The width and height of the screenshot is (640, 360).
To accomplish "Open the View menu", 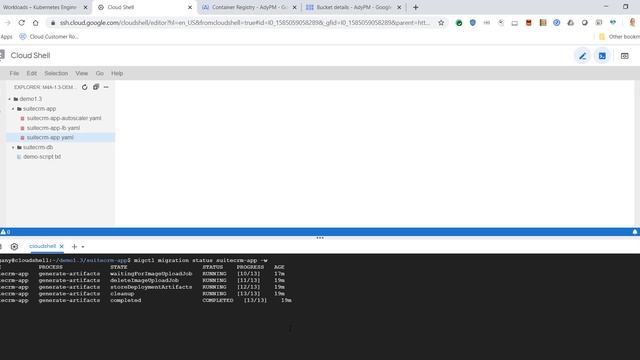I will coord(82,73).
